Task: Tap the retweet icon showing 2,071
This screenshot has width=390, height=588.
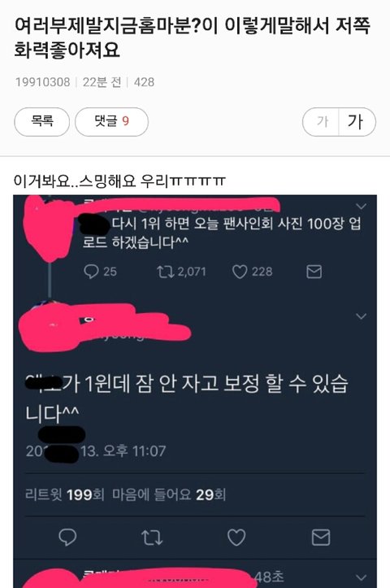Action: (165, 272)
